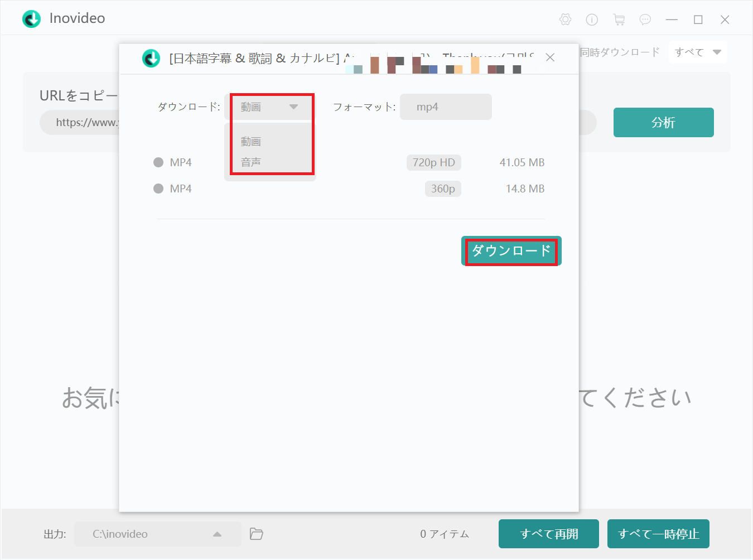Choose 動画 from the dropdown list
The image size is (753, 560).
pyautogui.click(x=251, y=141)
